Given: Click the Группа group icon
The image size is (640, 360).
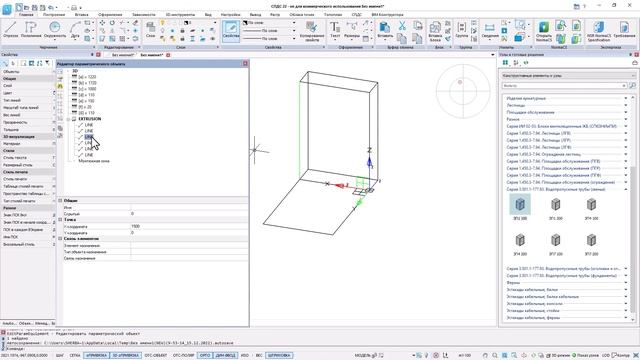Looking at the screenshot, I should click(462, 30).
